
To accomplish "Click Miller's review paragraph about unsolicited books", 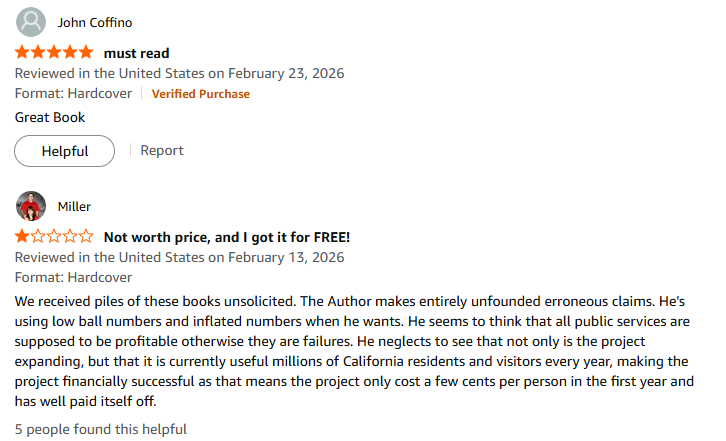I will (355, 350).
